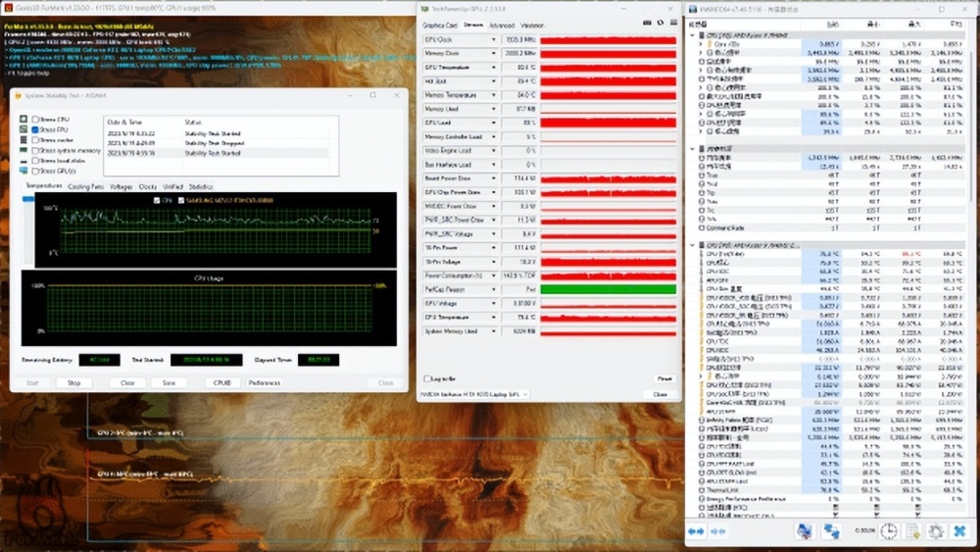Enable the Stress CPU checkbox
The height and width of the screenshot is (552, 980).
(x=35, y=119)
